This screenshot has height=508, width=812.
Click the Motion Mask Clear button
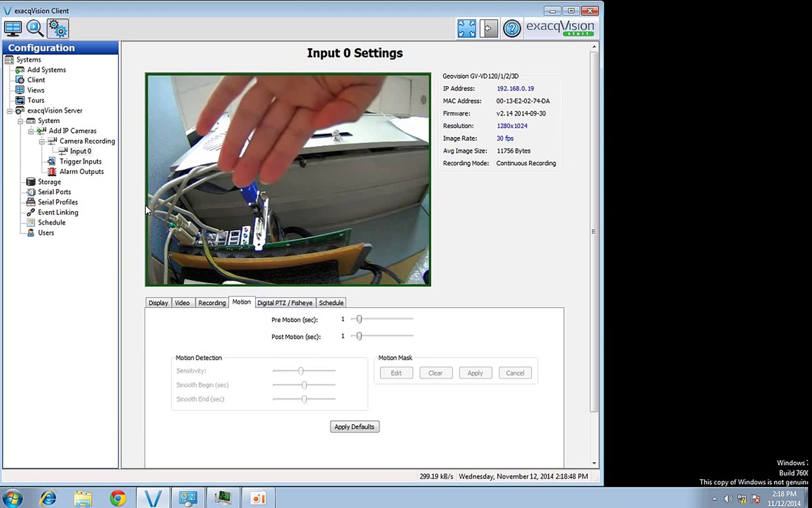click(x=435, y=373)
